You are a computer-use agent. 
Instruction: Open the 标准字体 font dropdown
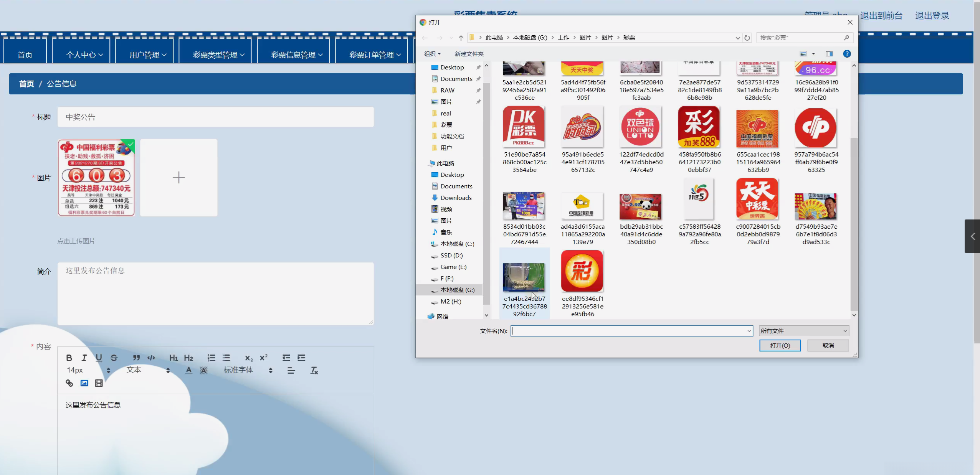[248, 370]
